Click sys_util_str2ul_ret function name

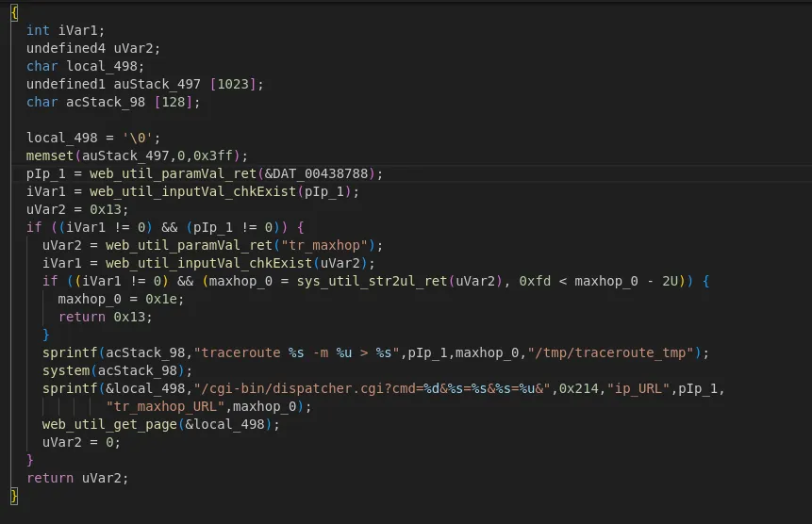click(x=372, y=282)
